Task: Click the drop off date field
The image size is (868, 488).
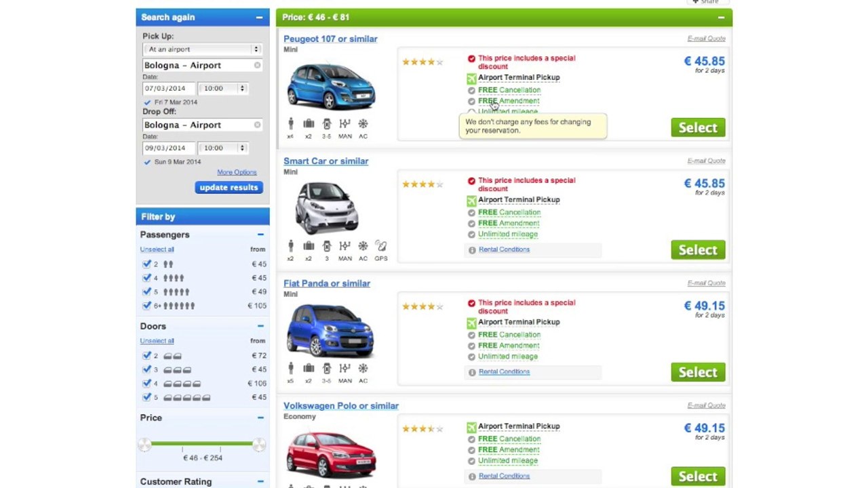Action: coord(169,148)
